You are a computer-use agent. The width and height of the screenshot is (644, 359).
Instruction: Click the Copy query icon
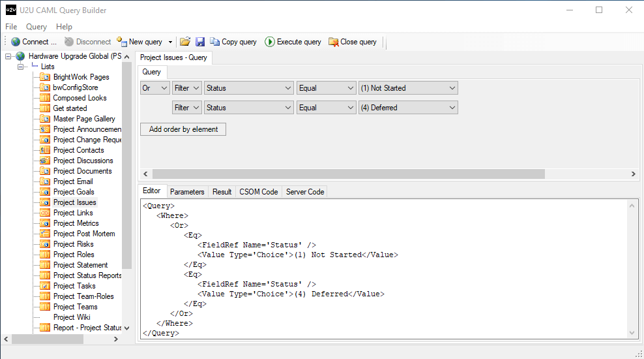215,42
